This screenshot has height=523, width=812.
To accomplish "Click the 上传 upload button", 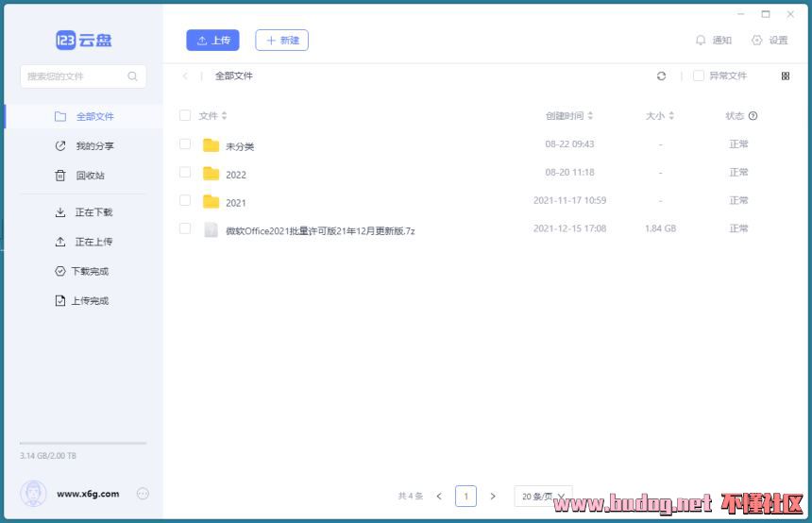I will pos(212,40).
